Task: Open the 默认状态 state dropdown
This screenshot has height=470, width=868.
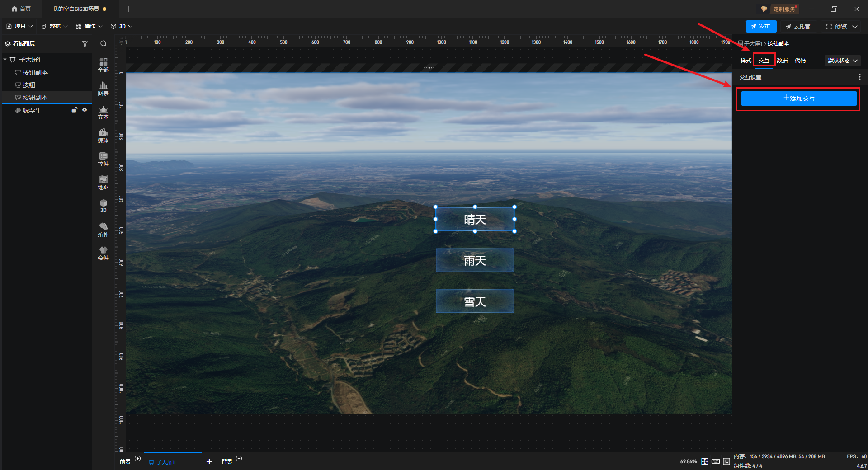Action: click(x=842, y=61)
